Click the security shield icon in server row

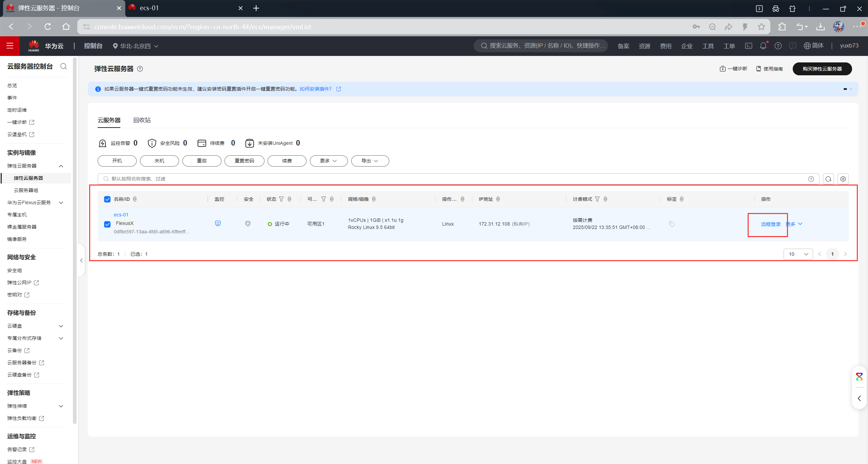click(248, 224)
